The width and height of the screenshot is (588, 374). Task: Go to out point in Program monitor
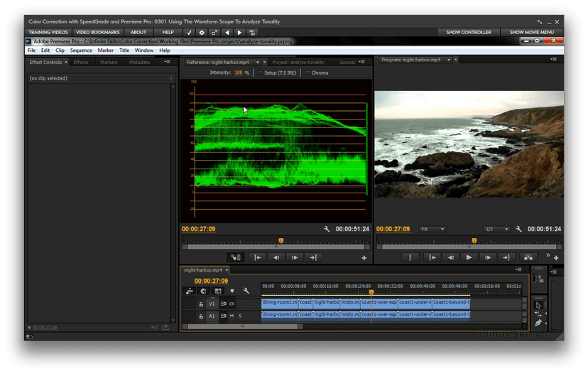click(x=506, y=257)
